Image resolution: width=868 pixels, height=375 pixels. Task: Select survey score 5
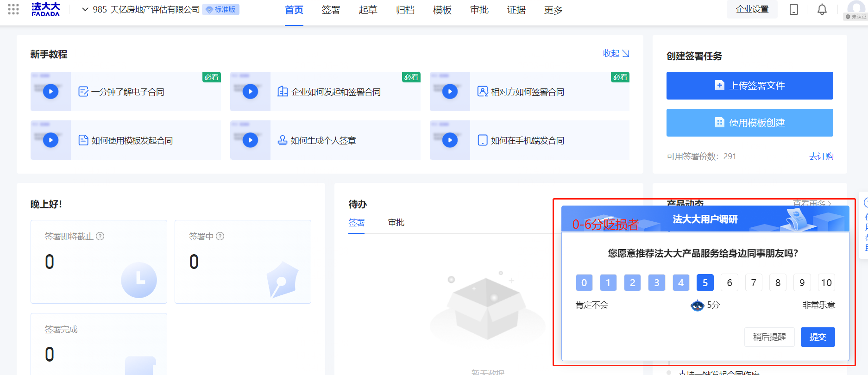[x=705, y=282]
